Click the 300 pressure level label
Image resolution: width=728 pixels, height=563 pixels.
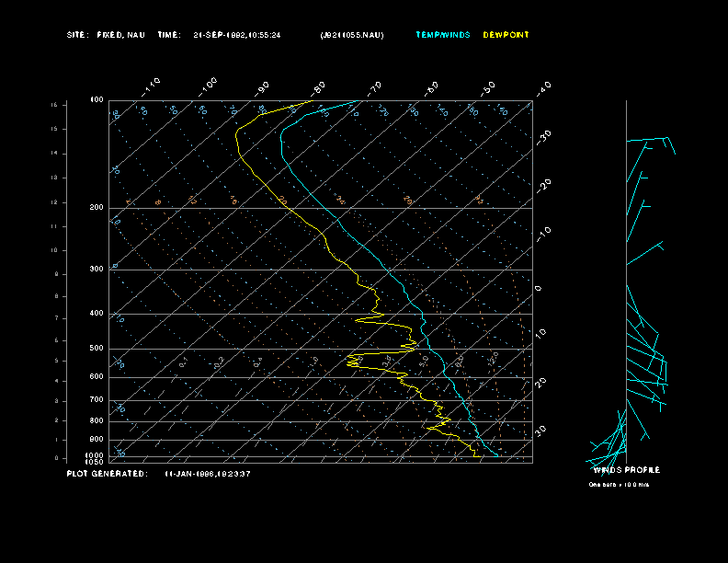97,269
